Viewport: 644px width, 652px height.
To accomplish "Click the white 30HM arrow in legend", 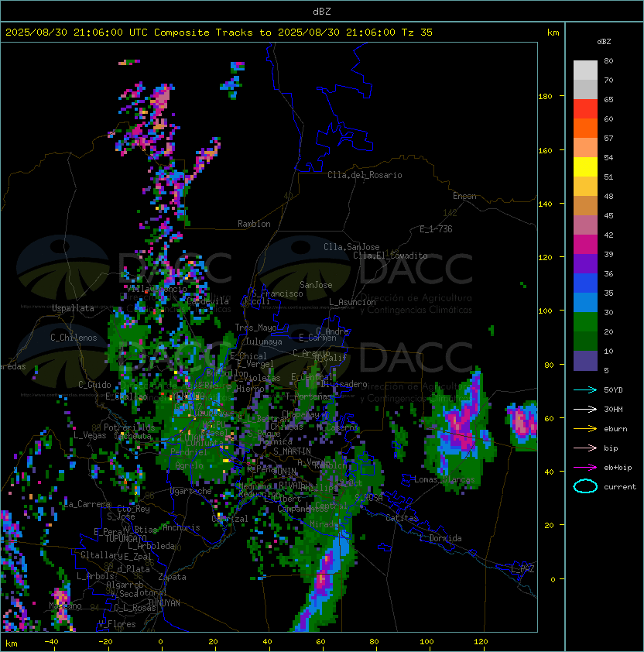I will coord(585,409).
